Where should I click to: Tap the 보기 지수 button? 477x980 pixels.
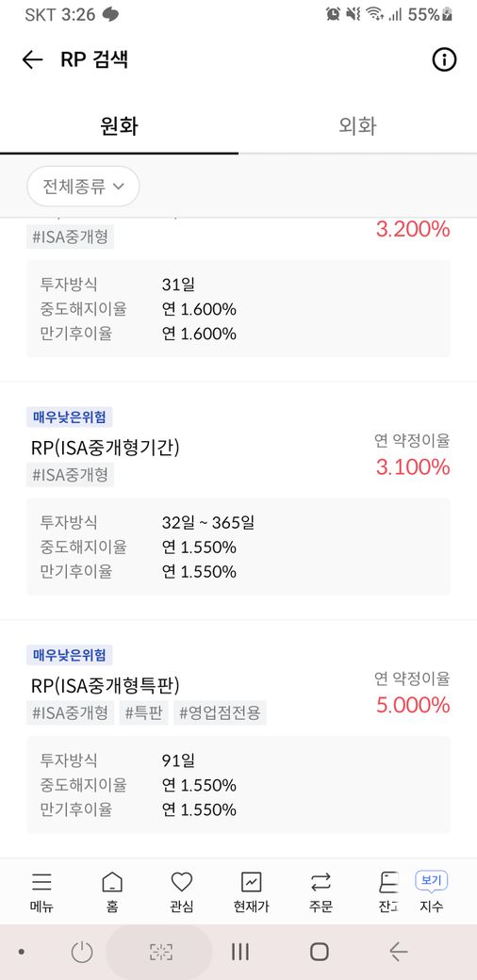432,891
